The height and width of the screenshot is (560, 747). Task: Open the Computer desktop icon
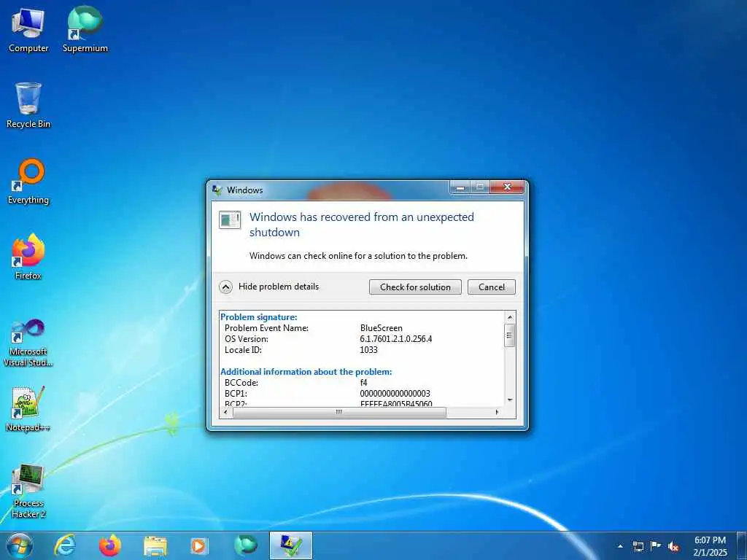click(x=28, y=29)
